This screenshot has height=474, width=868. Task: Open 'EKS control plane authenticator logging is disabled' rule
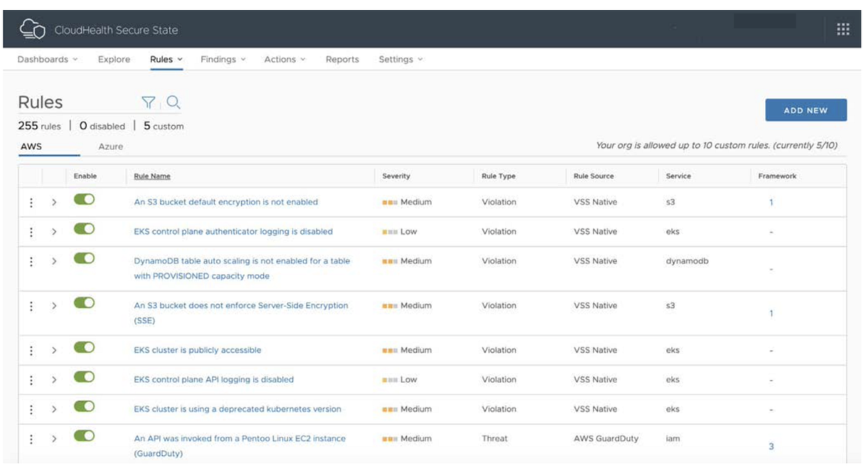[x=233, y=232]
